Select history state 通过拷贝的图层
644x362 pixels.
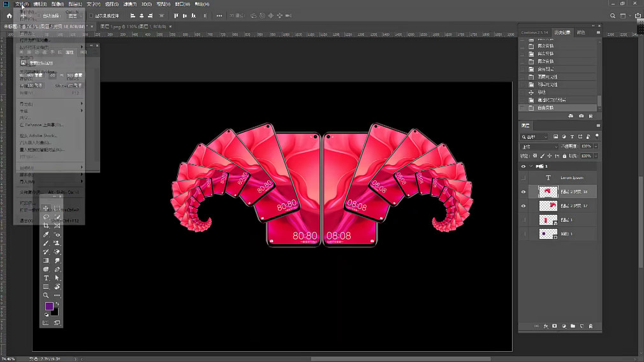(x=552, y=100)
